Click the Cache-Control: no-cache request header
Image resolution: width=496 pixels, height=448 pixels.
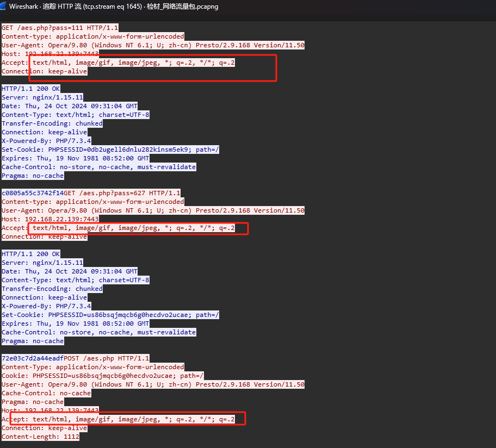point(46,393)
